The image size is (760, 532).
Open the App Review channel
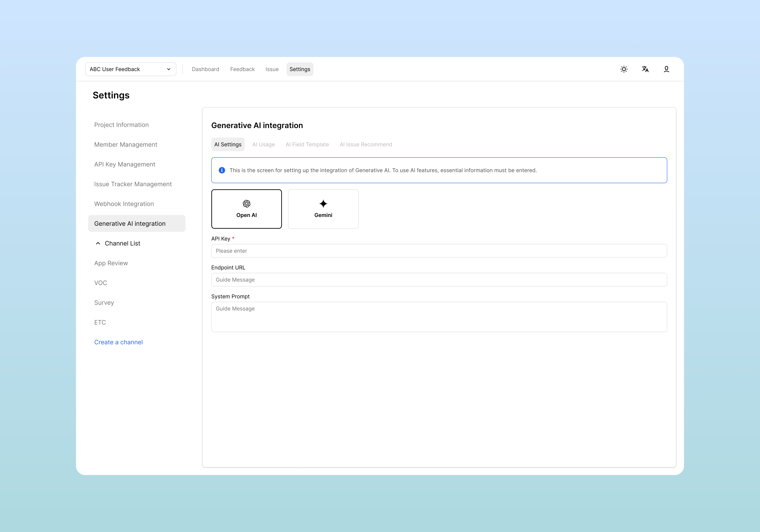(111, 263)
